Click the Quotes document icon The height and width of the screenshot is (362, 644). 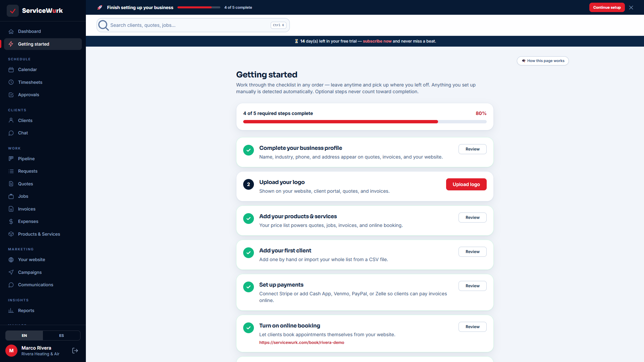point(11,184)
